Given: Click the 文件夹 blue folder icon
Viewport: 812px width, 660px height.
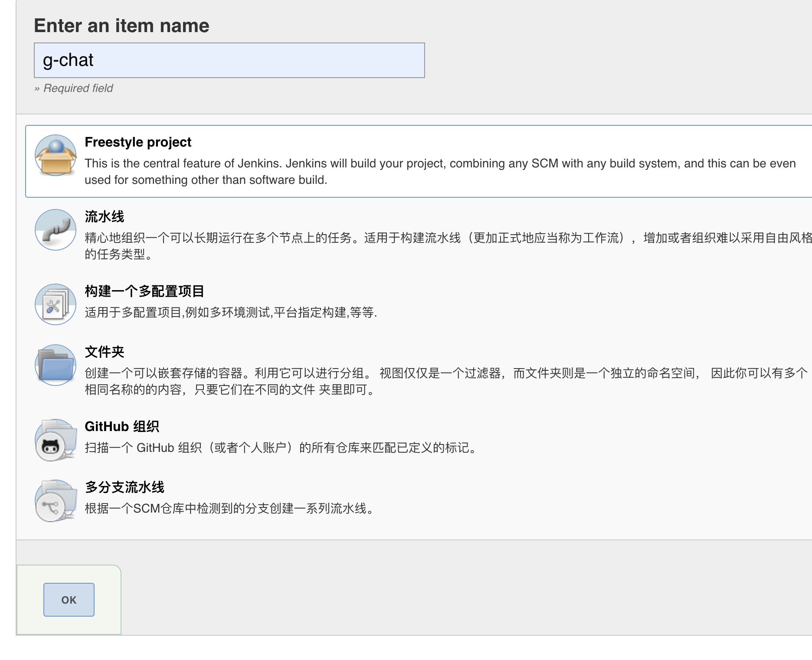Looking at the screenshot, I should [x=56, y=365].
